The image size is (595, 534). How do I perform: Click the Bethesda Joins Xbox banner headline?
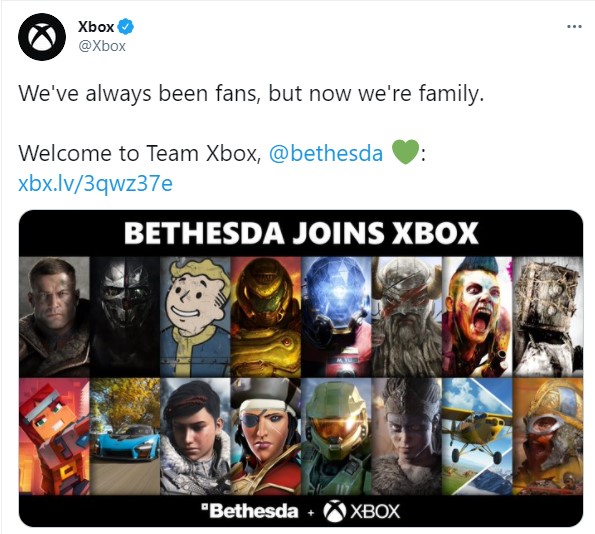301,233
